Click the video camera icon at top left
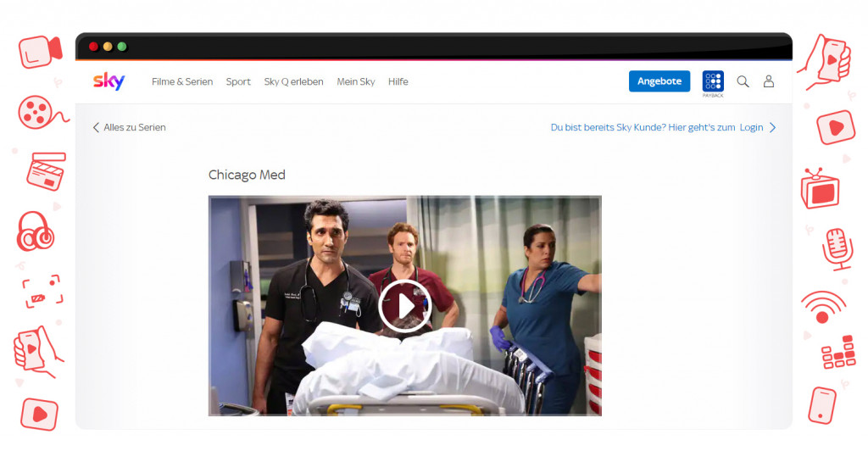 (x=40, y=52)
